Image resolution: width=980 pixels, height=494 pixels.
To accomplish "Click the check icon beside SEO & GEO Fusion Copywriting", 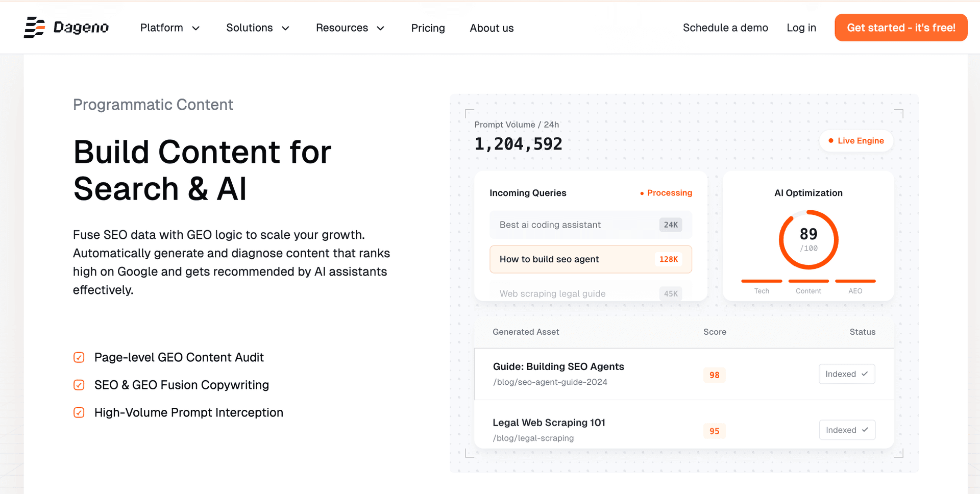I will tap(79, 385).
